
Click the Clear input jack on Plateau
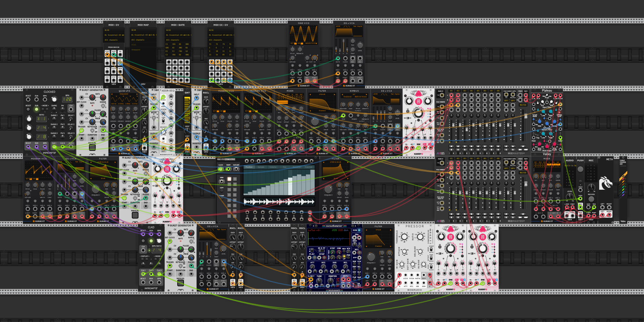coord(560,138)
